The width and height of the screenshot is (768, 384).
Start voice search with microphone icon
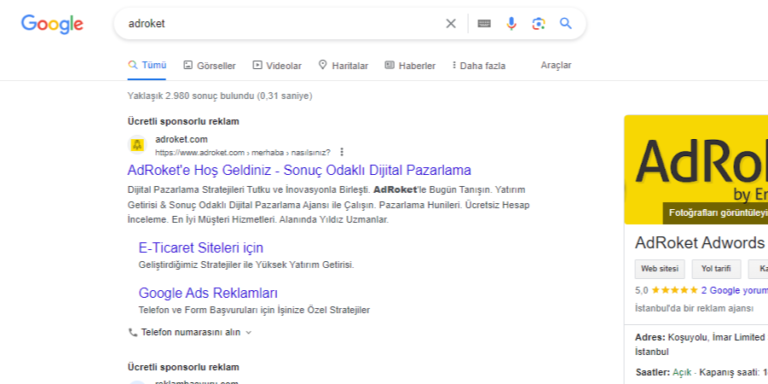511,24
